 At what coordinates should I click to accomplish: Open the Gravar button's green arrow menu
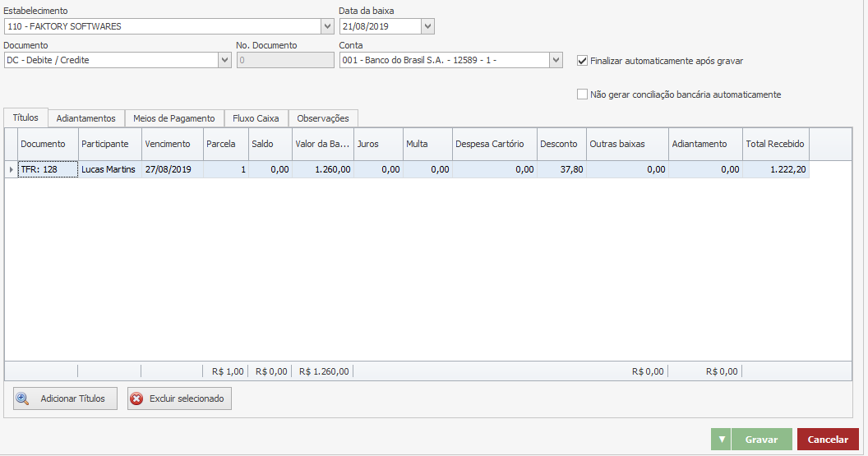(x=721, y=440)
